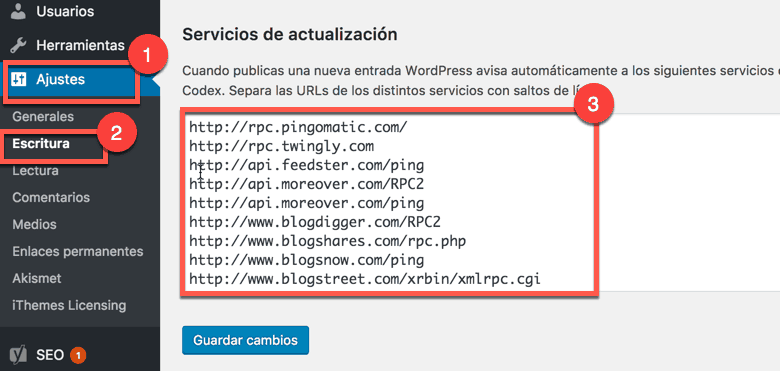
Task: Click the Yoast SEO icon
Action: 18,355
